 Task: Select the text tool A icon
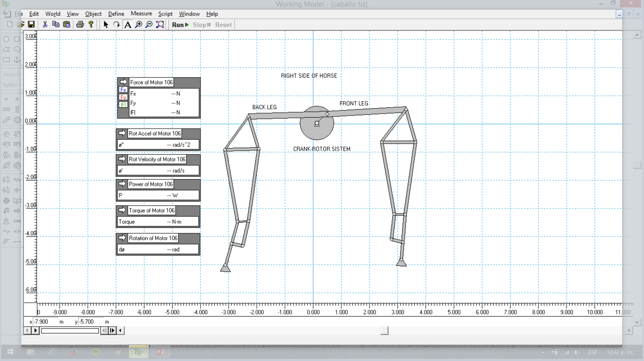128,24
